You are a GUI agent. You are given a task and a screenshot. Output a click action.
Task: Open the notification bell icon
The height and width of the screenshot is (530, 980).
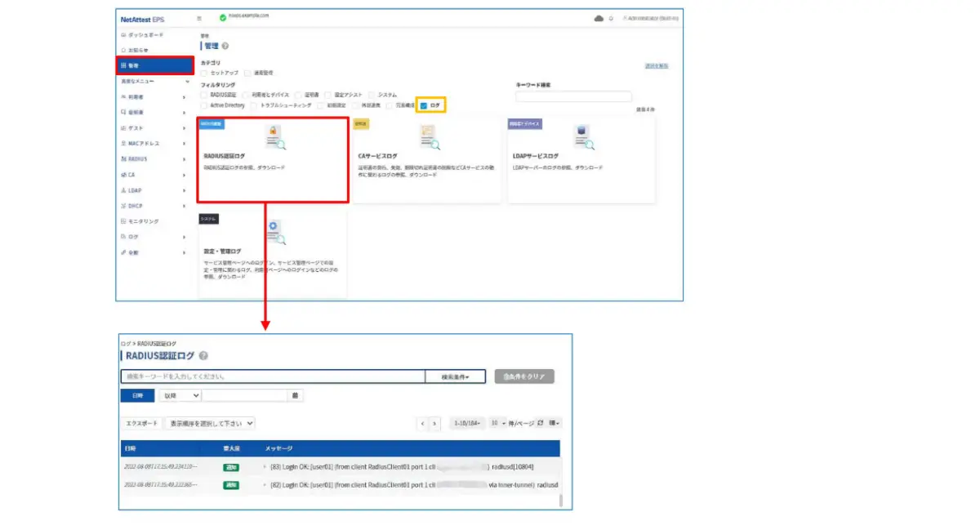(x=611, y=18)
